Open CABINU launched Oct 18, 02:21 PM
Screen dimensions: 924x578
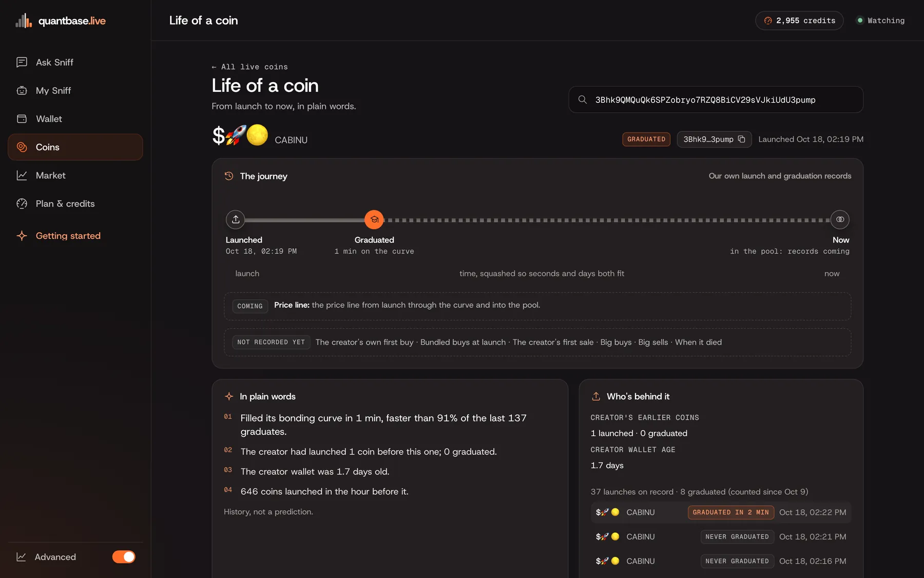tap(721, 536)
